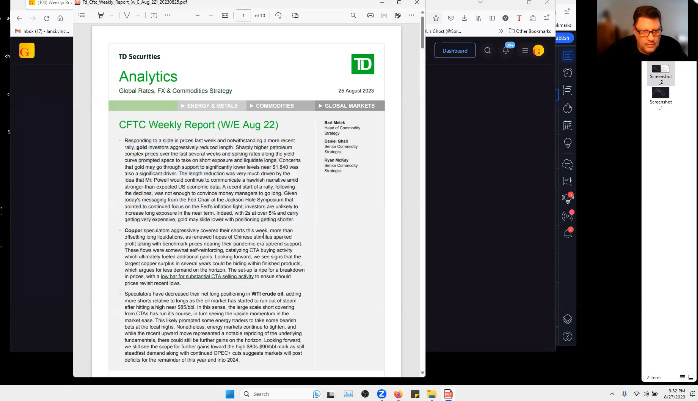Click the taskbar clock and date
This screenshot has height=401, width=698.
pyautogui.click(x=675, y=394)
